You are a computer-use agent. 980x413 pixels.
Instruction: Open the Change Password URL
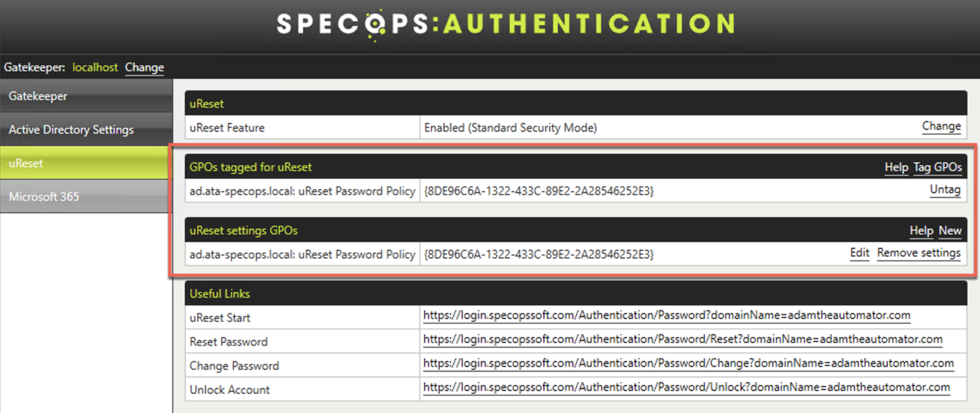(688, 363)
